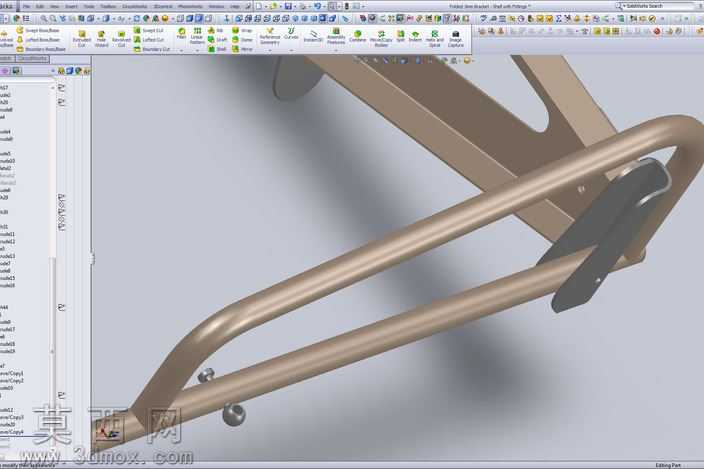Click the monitor icon in the feature panel header
704x469 pixels.
[x=17, y=71]
